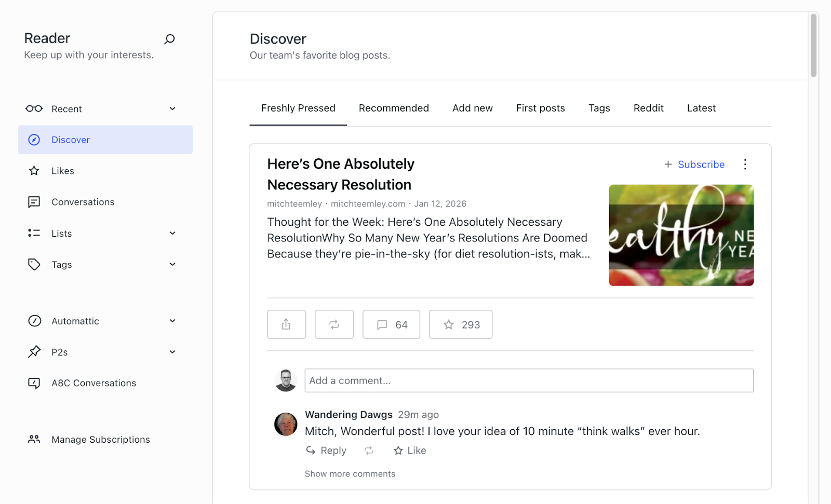Image resolution: width=831 pixels, height=504 pixels.
Task: Open Likes via the star sidebar icon
Action: (34, 170)
